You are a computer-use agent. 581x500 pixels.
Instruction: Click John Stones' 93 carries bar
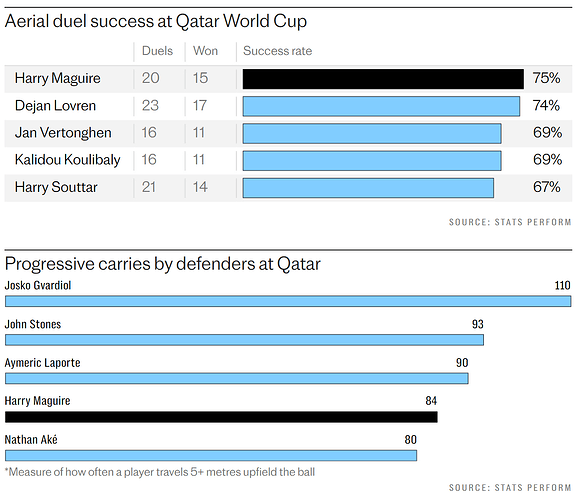[x=244, y=340]
